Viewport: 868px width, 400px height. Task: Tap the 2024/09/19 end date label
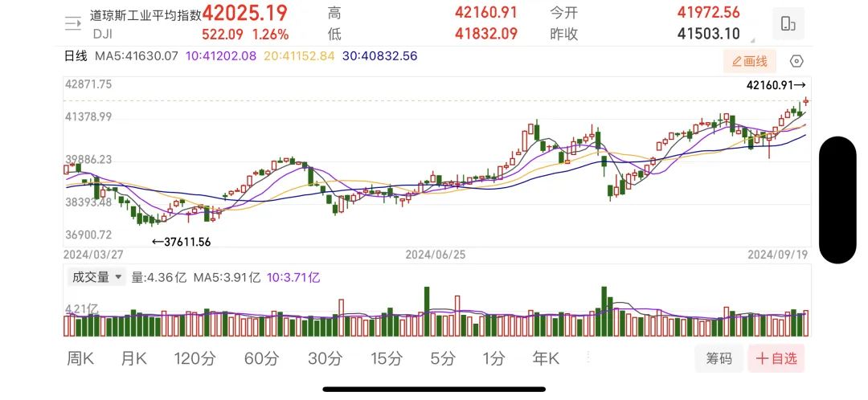pyautogui.click(x=778, y=255)
